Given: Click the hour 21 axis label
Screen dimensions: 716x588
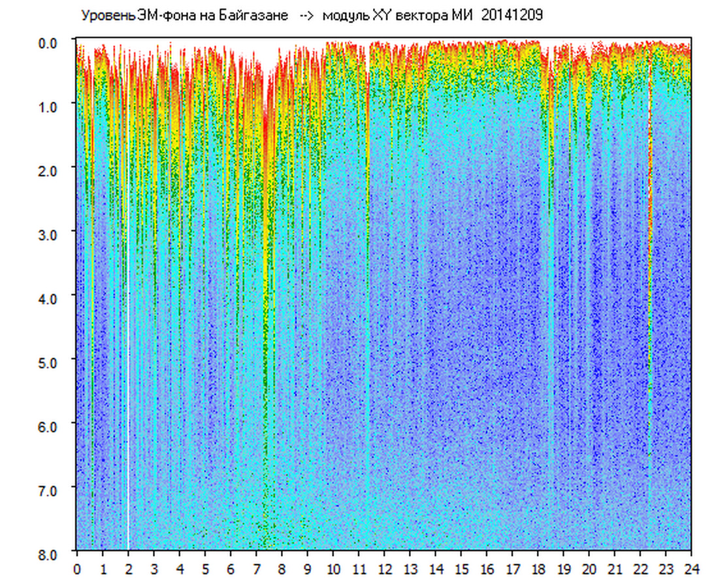Looking at the screenshot, I should [615, 569].
